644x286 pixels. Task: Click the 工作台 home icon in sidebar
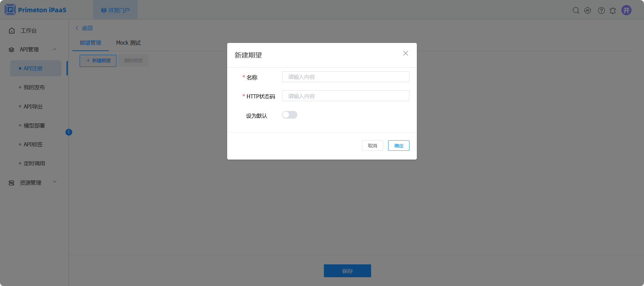tap(12, 31)
